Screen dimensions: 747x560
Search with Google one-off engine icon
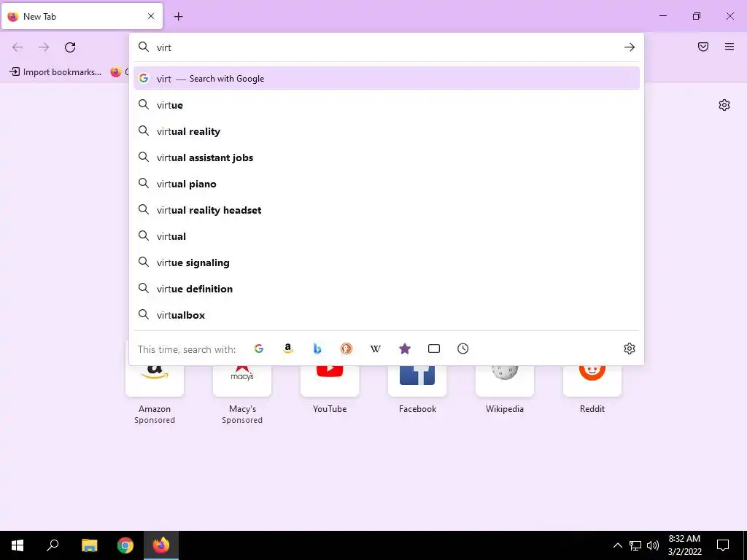[259, 349]
